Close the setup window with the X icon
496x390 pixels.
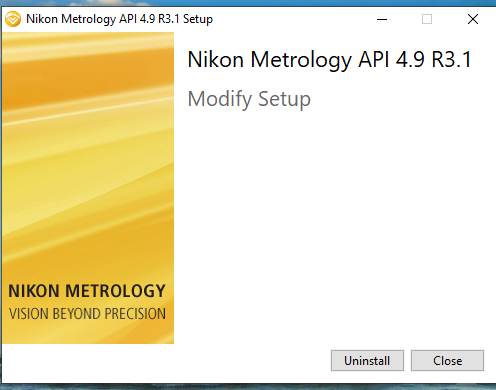point(473,19)
